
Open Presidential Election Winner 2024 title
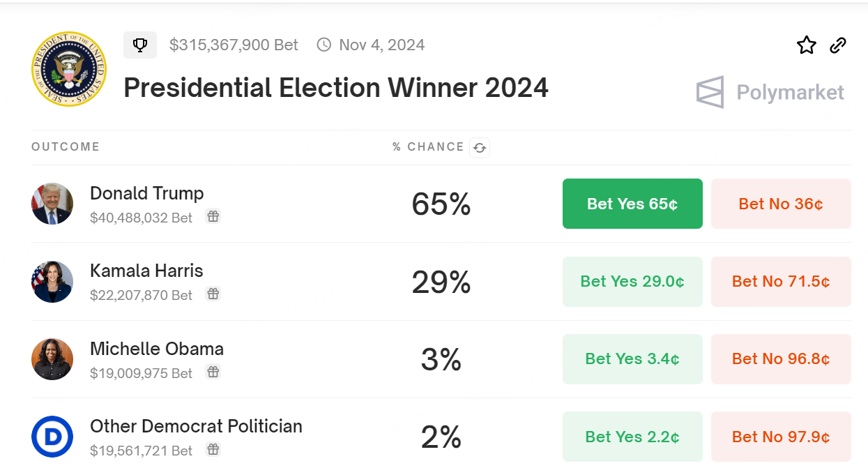click(x=336, y=89)
